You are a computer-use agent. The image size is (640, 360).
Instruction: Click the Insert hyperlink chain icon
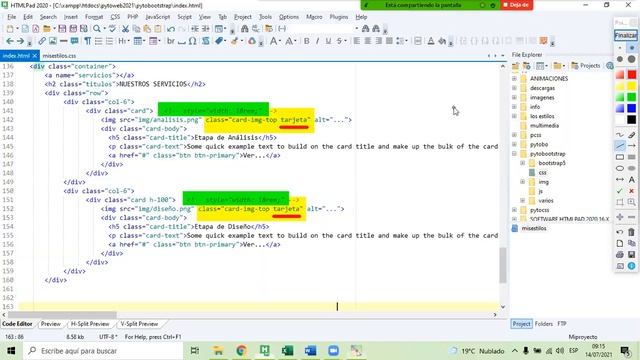click(x=42, y=41)
